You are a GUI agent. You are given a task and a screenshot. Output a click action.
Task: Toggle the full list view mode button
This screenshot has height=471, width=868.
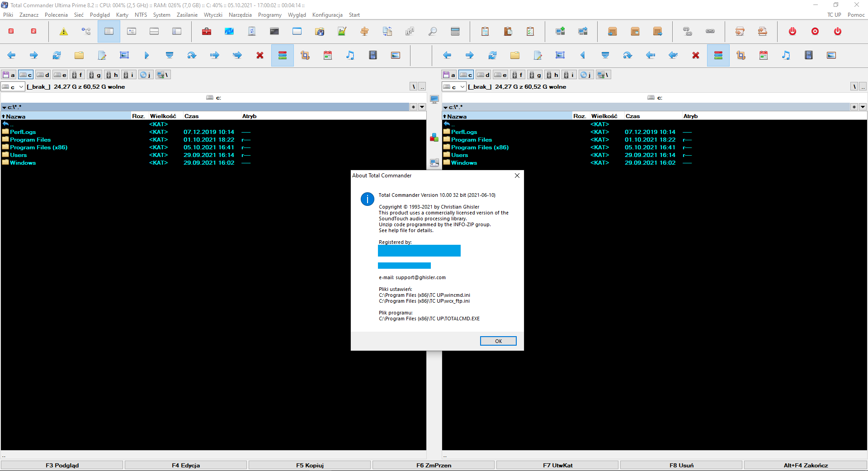(109, 31)
